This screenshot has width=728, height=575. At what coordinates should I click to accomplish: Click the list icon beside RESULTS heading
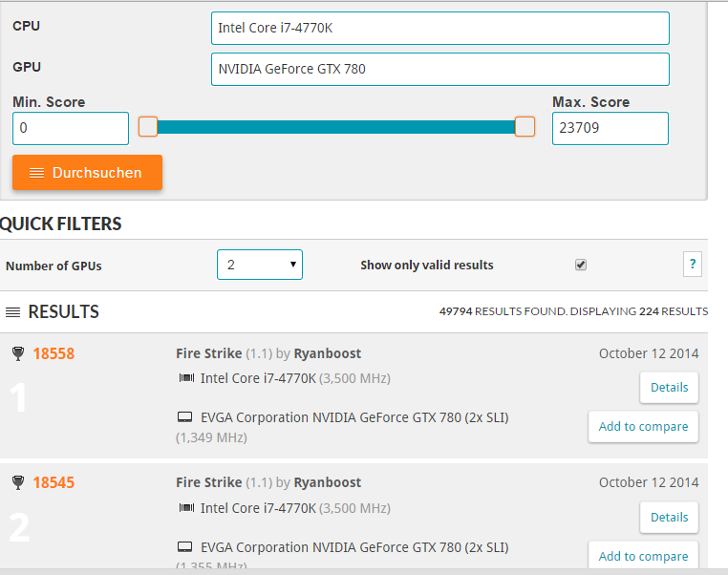point(13,312)
